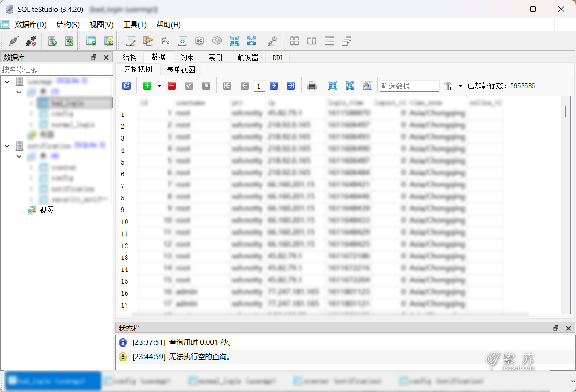Collapse the topmost database tree node
This screenshot has height=392, width=576.
tap(7, 82)
